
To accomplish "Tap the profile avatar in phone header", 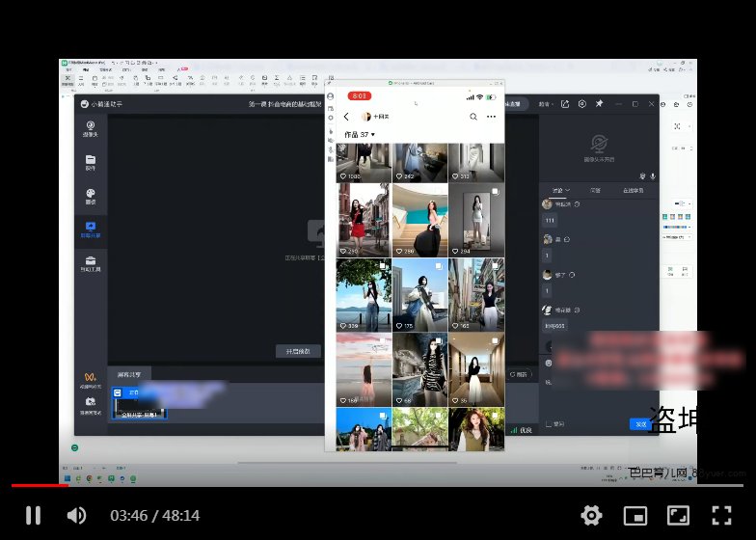I will point(366,117).
